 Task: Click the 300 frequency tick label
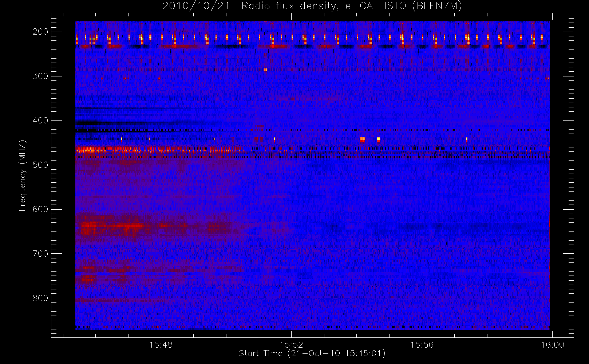coord(40,76)
